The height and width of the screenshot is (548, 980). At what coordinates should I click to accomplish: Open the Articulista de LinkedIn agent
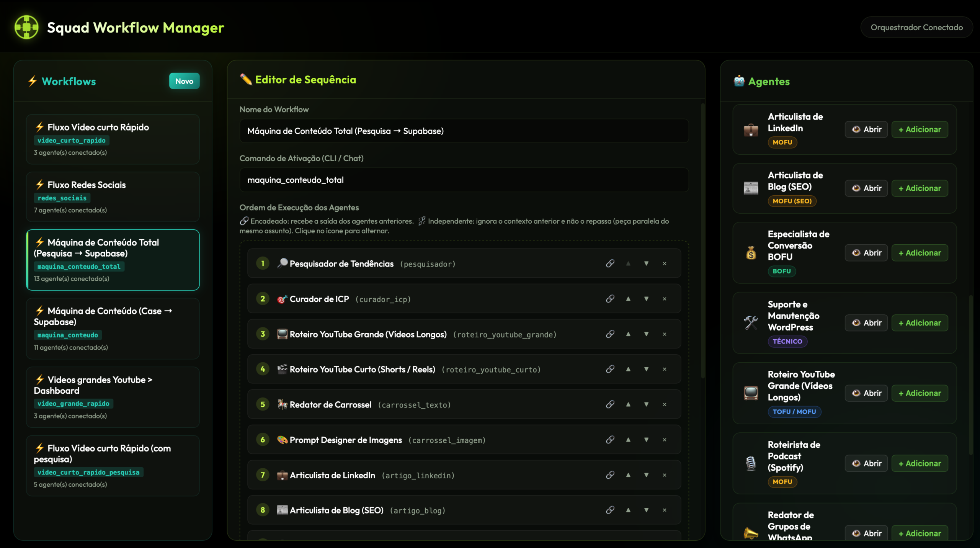tap(866, 129)
